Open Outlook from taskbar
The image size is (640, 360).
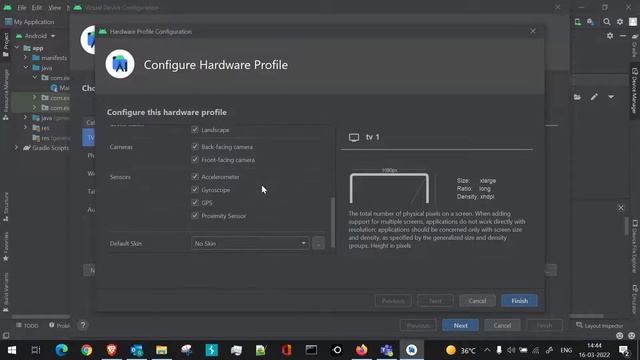coord(137,350)
